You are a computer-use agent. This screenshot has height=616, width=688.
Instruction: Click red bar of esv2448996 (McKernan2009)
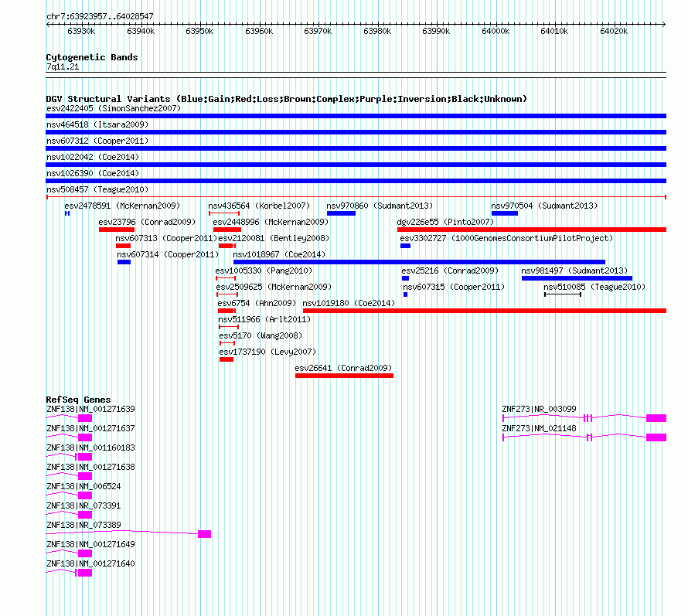tap(227, 230)
